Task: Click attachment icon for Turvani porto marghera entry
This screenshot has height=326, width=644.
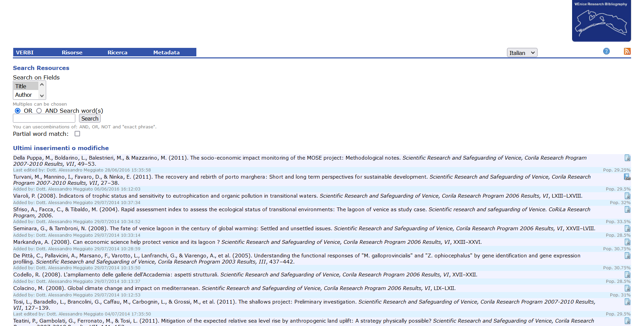Action: click(627, 177)
